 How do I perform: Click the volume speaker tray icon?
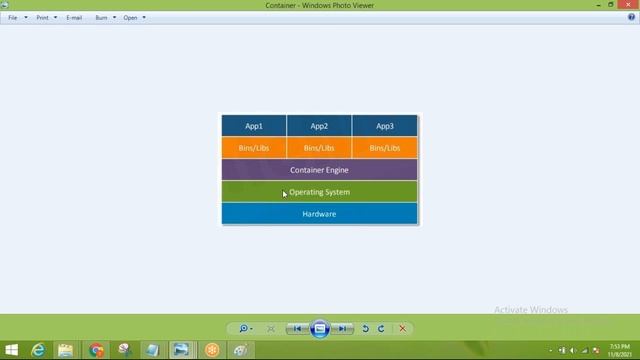tap(573, 351)
